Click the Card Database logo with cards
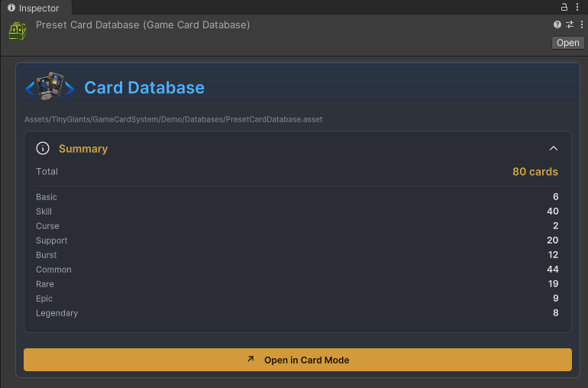588x388 pixels. click(x=50, y=86)
